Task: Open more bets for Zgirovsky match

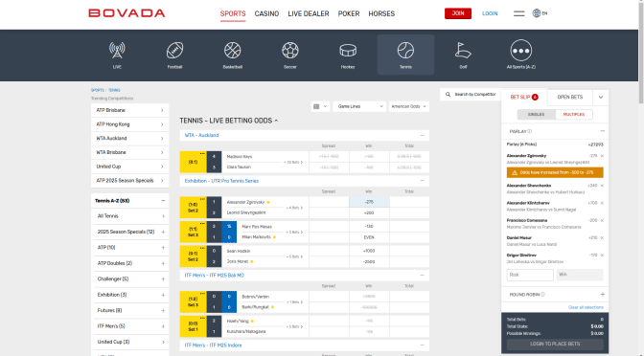Action: (x=294, y=208)
